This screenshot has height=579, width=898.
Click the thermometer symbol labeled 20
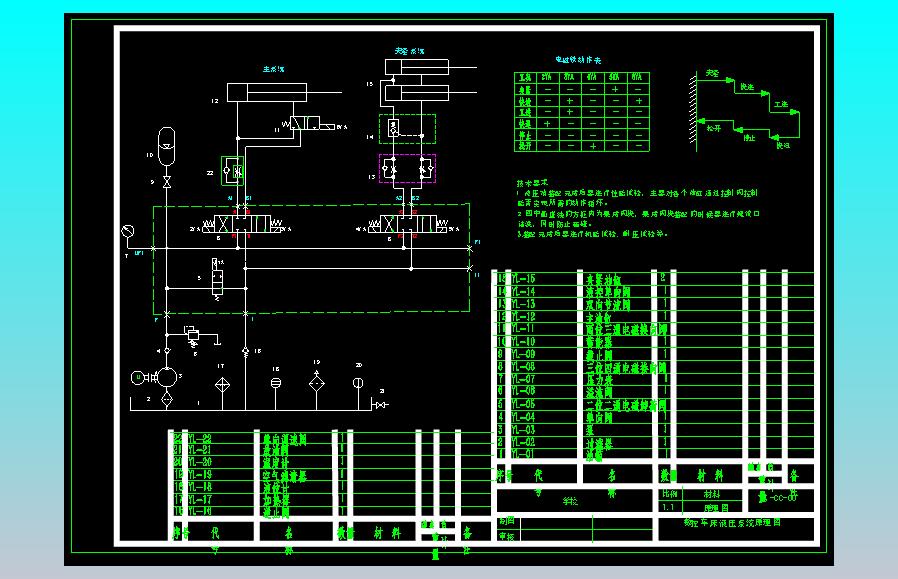click(x=358, y=383)
